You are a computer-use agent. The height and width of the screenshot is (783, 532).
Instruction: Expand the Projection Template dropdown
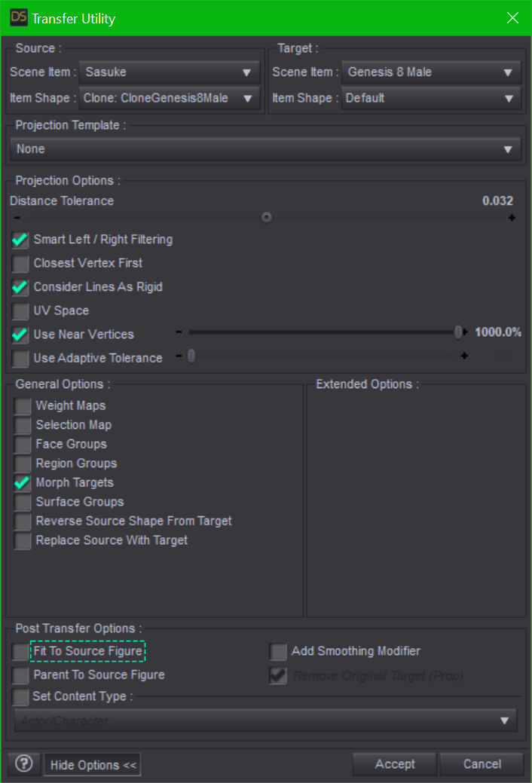(266, 149)
